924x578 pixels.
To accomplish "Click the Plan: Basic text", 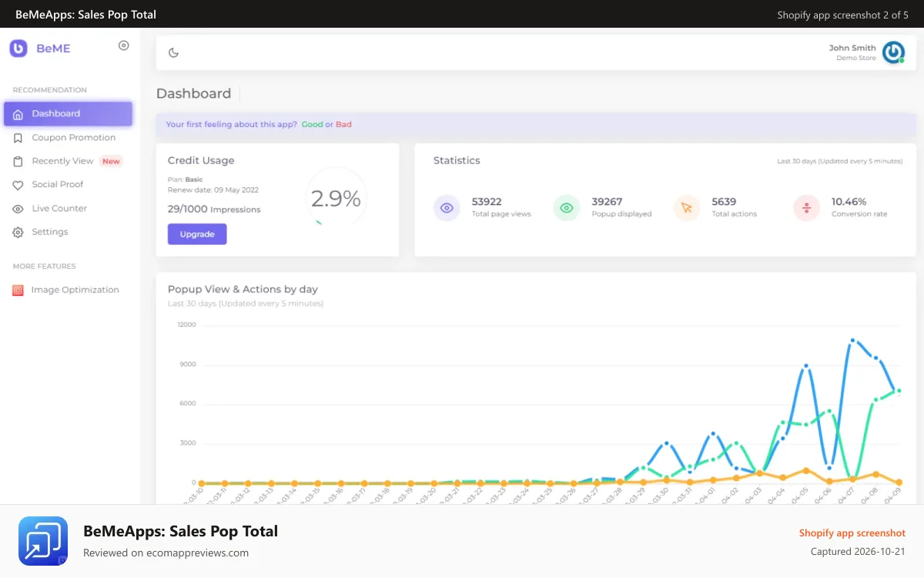I will point(185,180).
